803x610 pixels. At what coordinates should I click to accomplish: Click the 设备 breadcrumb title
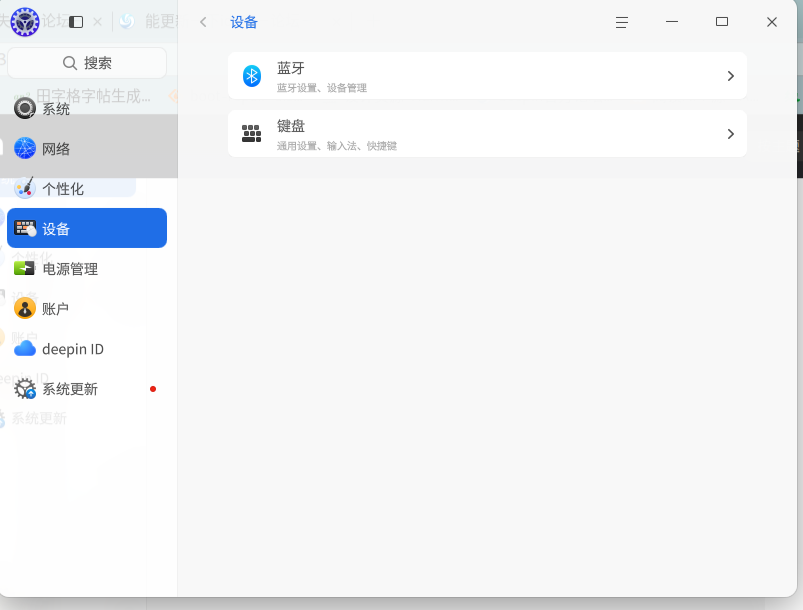point(244,22)
